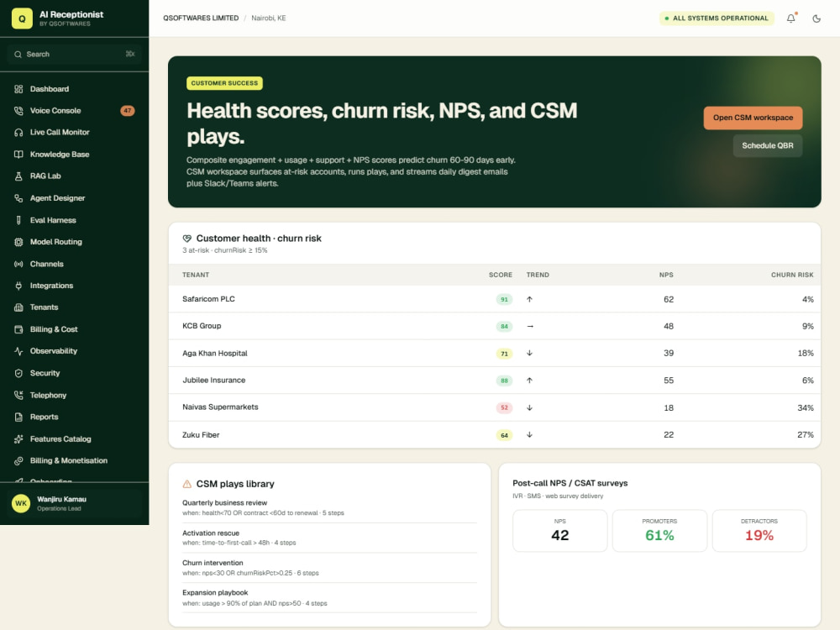The width and height of the screenshot is (840, 630).
Task: Click the Billing & Cost wallet icon
Action: pyautogui.click(x=18, y=329)
